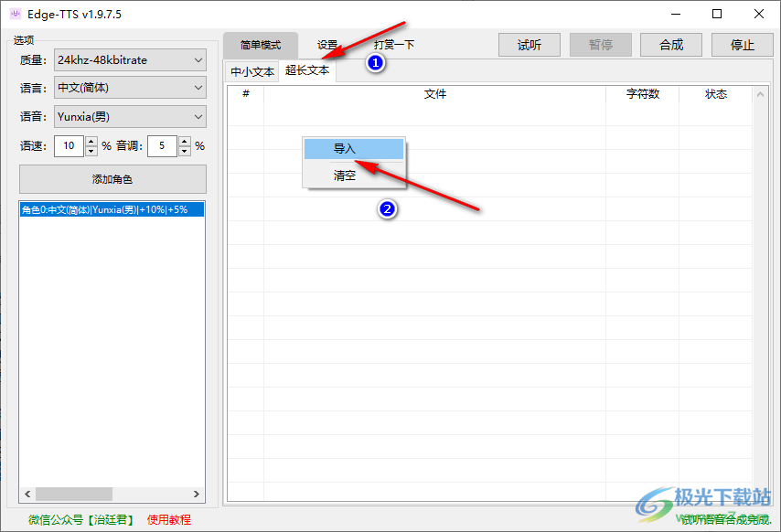Click the 合成 synthesize button
Image resolution: width=781 pixels, height=532 pixels.
click(671, 46)
